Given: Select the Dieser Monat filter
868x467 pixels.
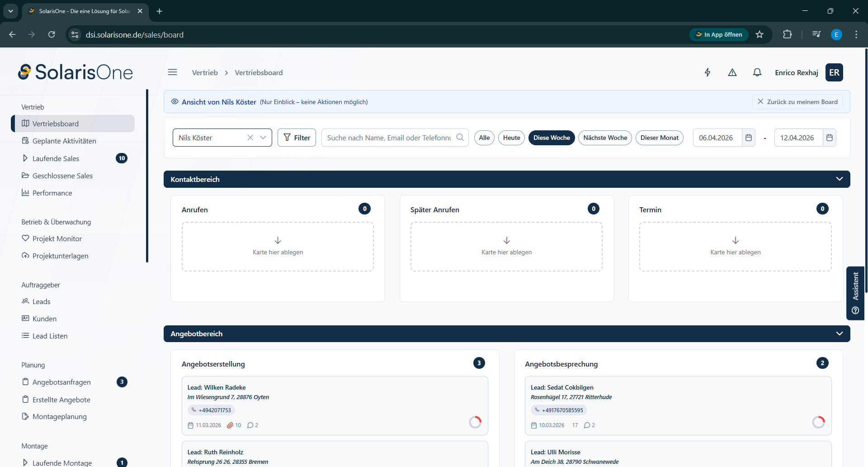Looking at the screenshot, I should 659,138.
